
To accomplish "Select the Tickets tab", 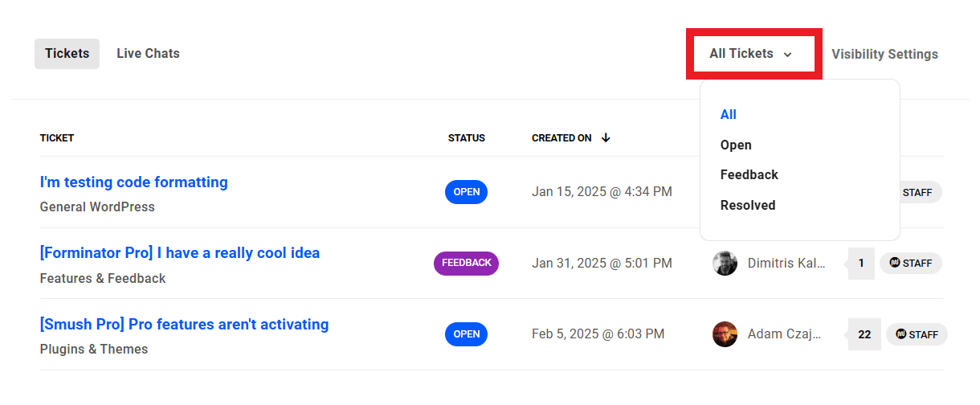I will click(x=67, y=54).
